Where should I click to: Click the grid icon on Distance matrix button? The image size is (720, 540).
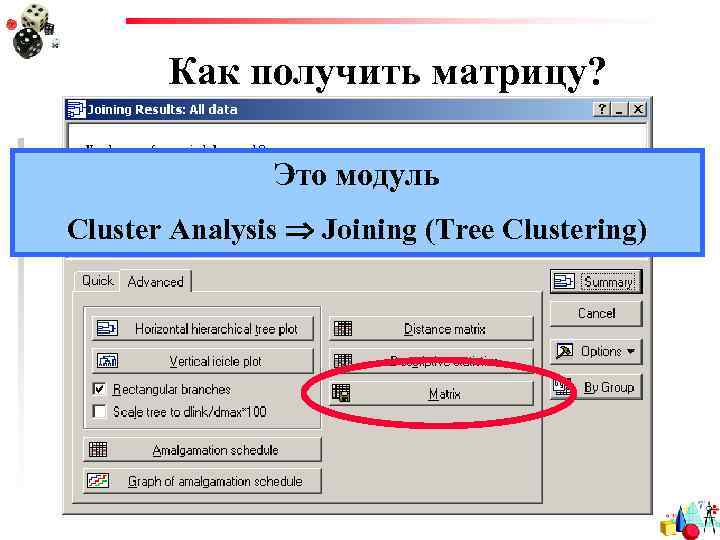coord(343,329)
